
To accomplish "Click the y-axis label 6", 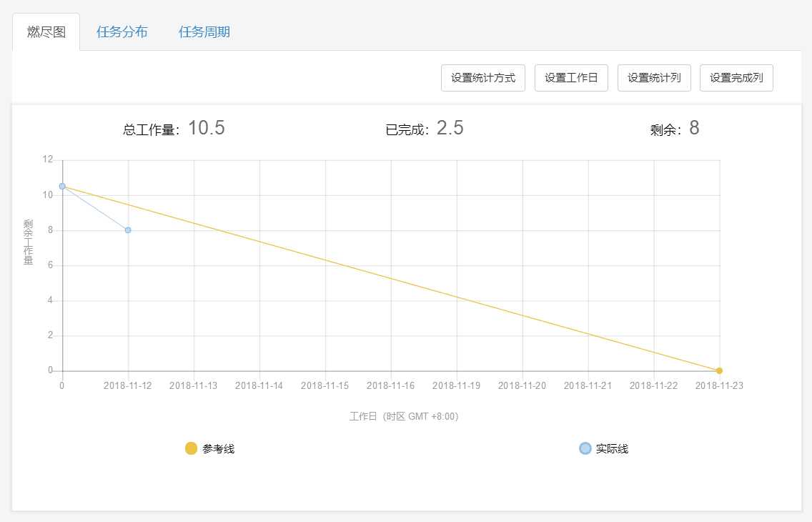I will coord(50,265).
